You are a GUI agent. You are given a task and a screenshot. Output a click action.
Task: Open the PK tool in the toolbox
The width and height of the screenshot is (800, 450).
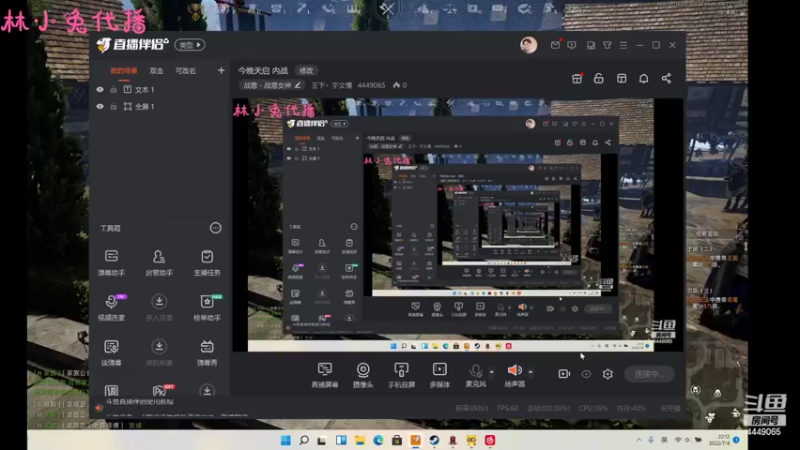tap(160, 390)
